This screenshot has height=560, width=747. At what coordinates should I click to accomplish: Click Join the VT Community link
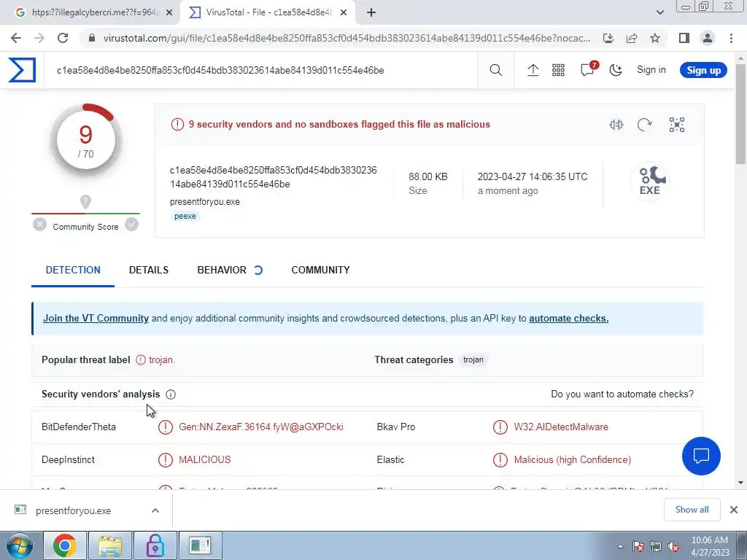coord(96,318)
